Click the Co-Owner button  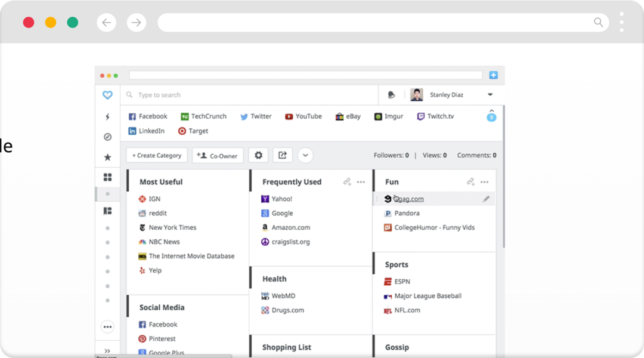coord(218,155)
